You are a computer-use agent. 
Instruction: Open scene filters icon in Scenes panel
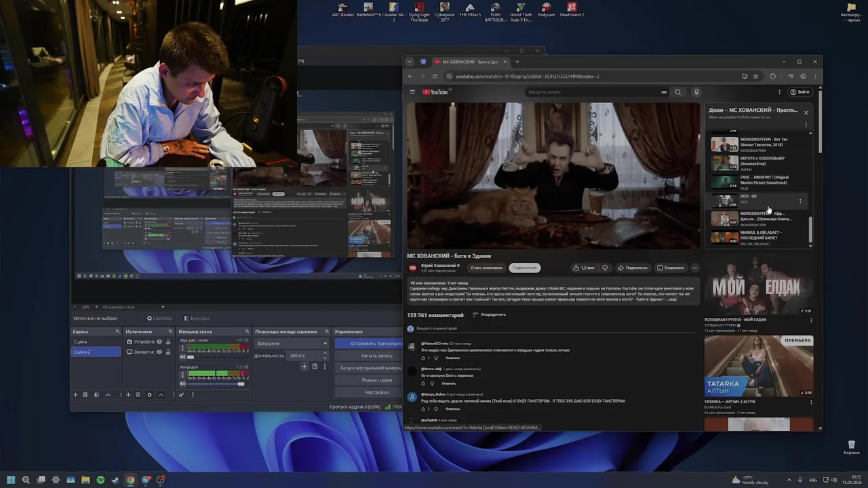pos(96,395)
